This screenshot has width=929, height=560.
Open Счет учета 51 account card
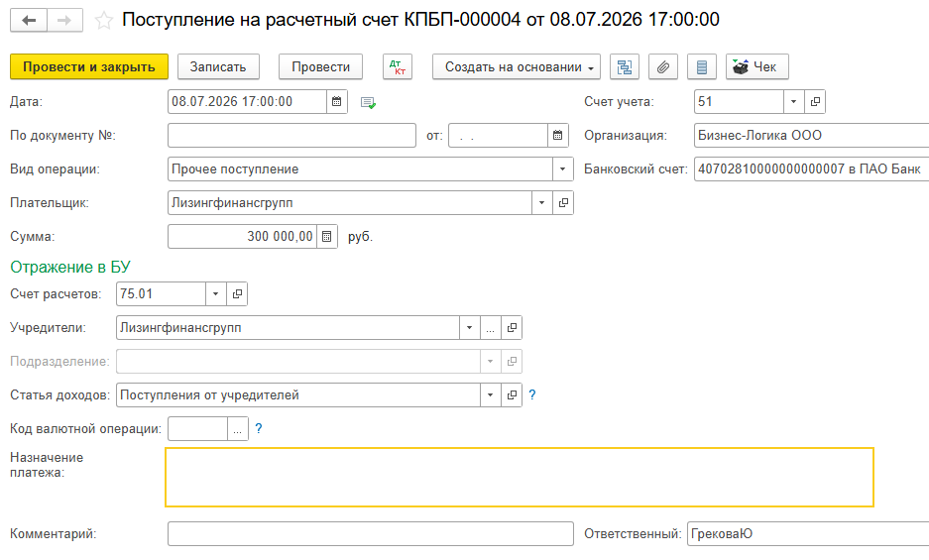pyautogui.click(x=815, y=102)
